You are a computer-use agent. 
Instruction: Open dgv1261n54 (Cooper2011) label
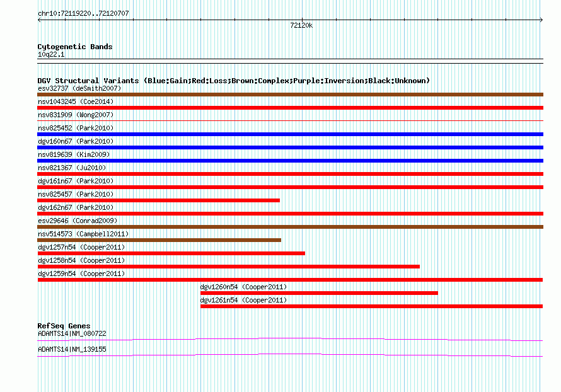pyautogui.click(x=243, y=300)
